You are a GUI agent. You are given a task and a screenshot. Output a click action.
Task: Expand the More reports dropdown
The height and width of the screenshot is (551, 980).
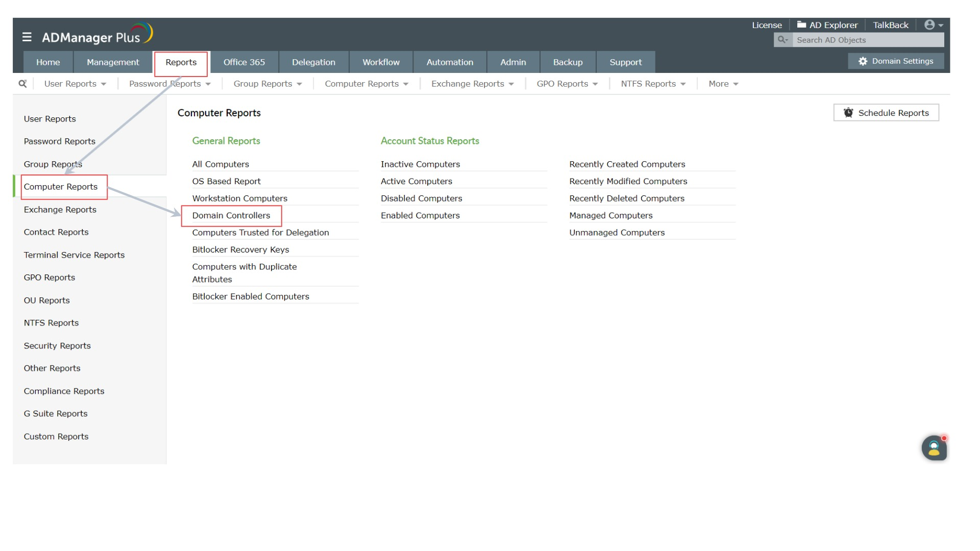pos(723,84)
